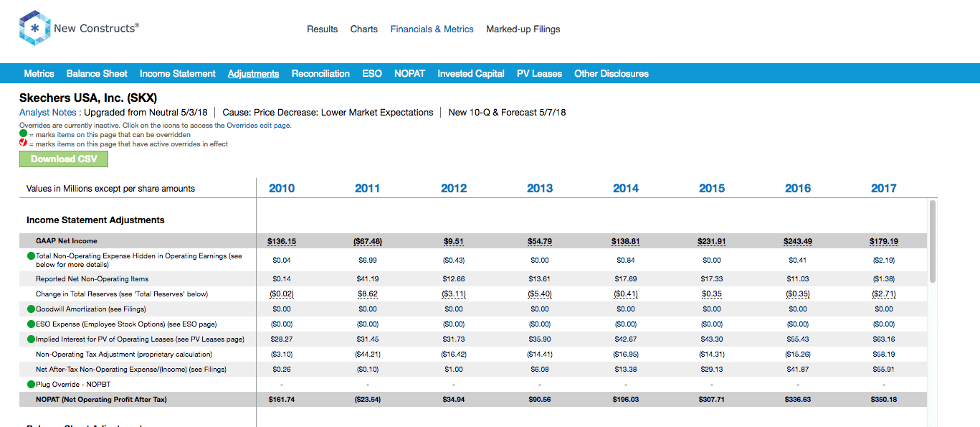
Task: Click Reported Net Non-Operating Items value $41.19
Action: click(x=368, y=279)
